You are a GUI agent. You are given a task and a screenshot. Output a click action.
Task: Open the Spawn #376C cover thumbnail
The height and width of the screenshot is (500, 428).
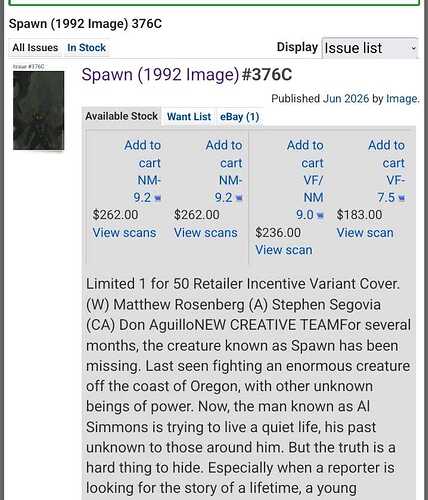[x=38, y=110]
